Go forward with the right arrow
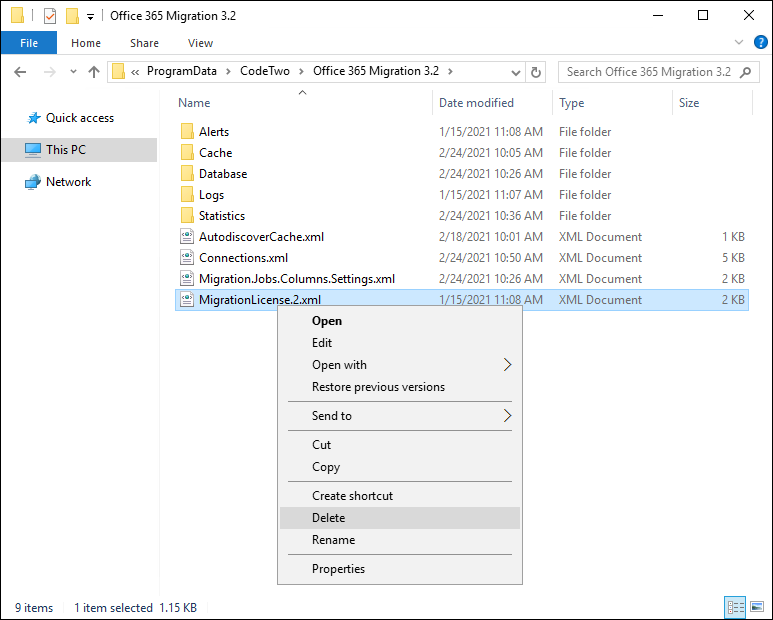773x620 pixels. click(x=50, y=72)
